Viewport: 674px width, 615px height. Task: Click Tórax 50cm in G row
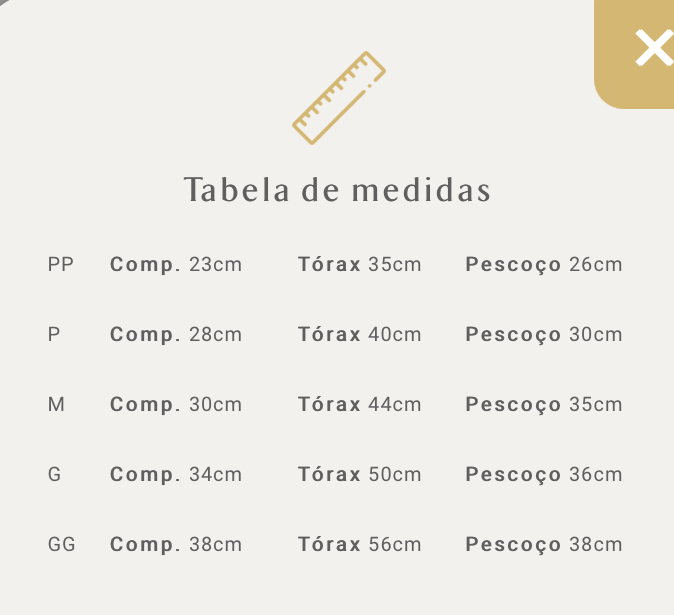[x=359, y=474]
